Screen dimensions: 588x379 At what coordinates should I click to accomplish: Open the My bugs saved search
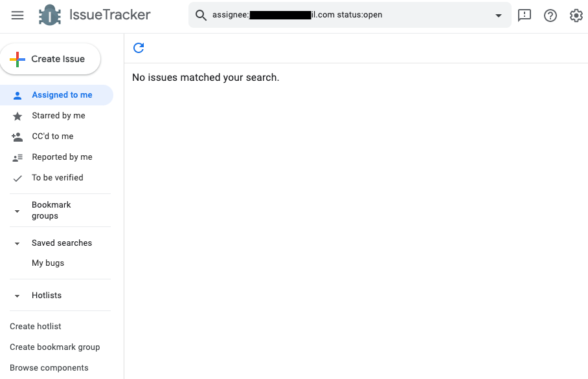[48, 263]
